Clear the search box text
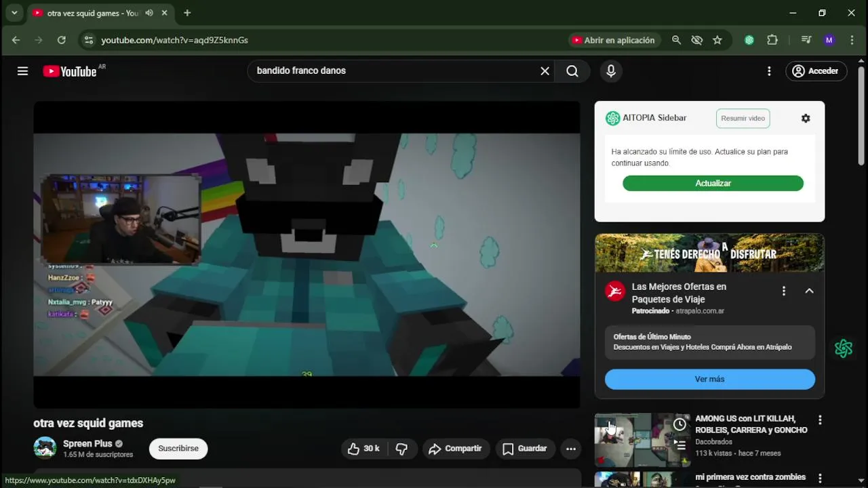This screenshot has height=488, width=868. click(x=545, y=71)
